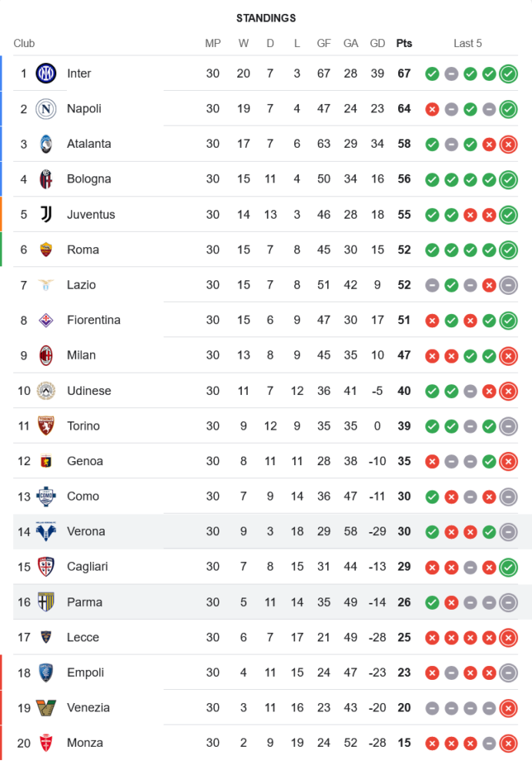Click the Monza club crest icon

click(x=46, y=743)
